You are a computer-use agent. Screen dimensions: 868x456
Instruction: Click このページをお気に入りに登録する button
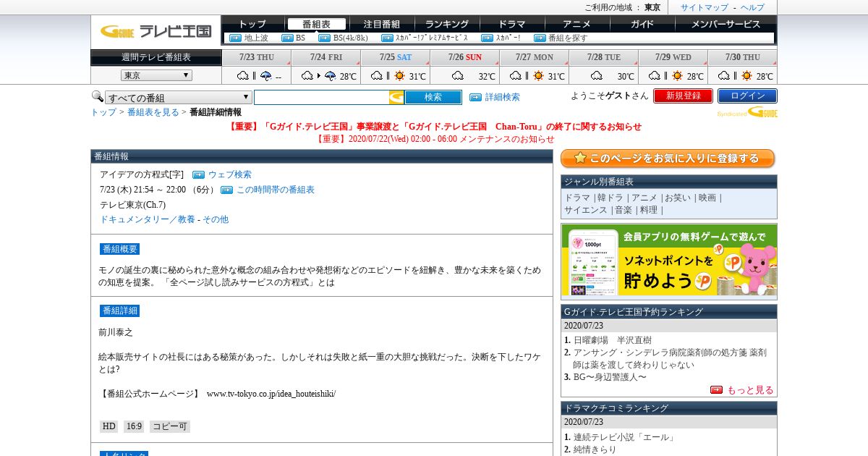668,159
